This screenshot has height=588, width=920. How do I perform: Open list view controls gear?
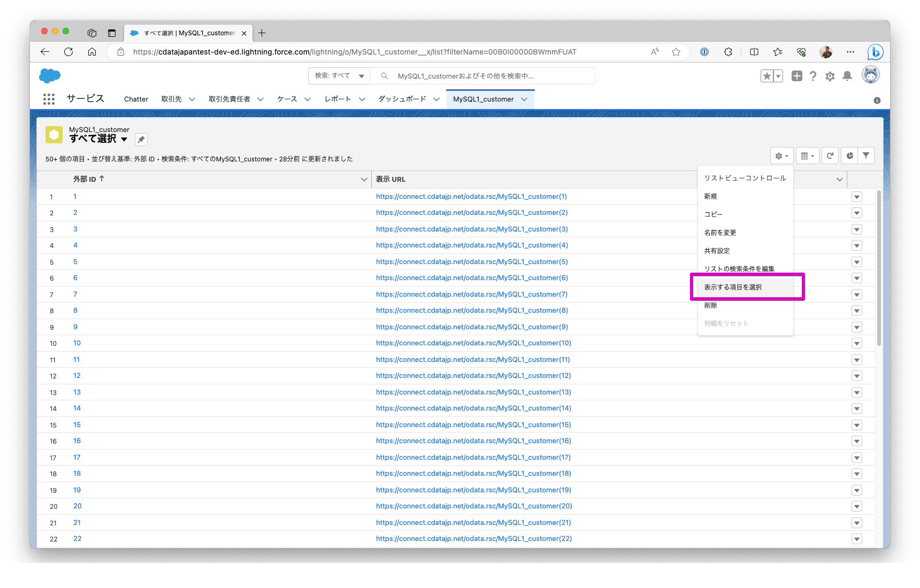point(781,156)
